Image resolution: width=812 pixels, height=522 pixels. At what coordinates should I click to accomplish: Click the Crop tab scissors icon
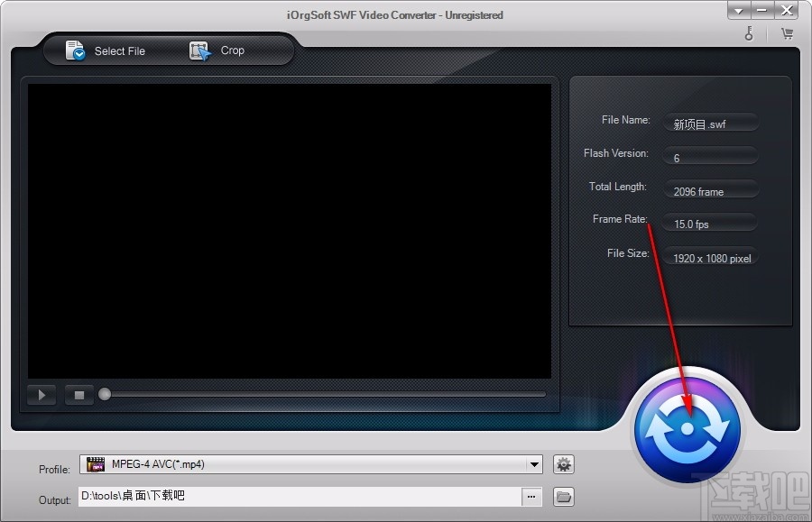[199, 50]
